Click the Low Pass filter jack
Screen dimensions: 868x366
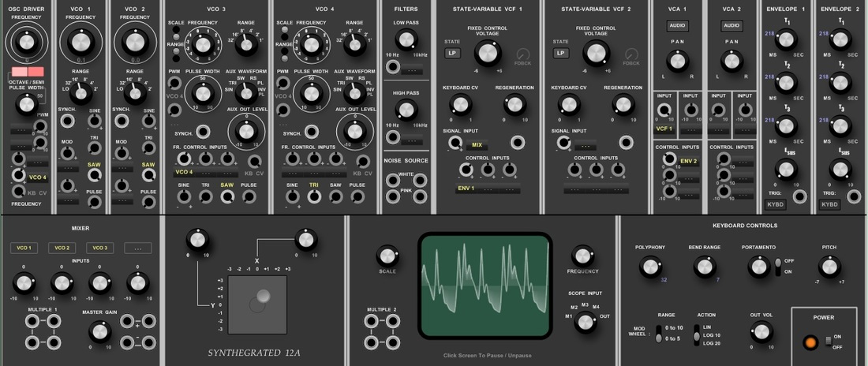click(x=393, y=68)
